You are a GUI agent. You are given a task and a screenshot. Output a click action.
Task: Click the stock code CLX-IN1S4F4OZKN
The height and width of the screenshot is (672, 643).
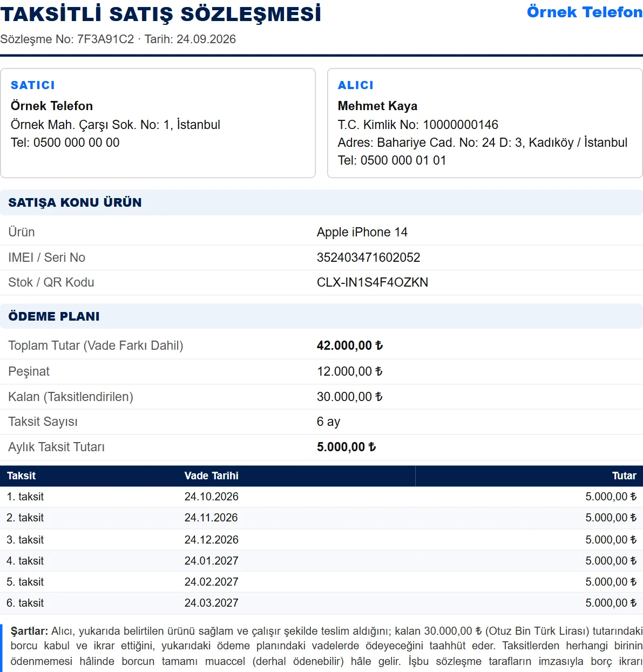(x=373, y=282)
